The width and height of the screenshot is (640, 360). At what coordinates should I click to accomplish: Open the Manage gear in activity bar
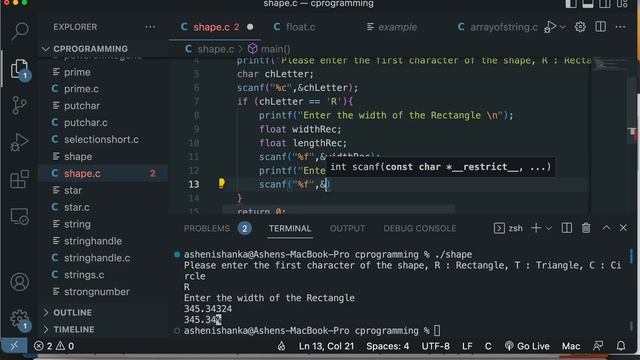pos(19,319)
